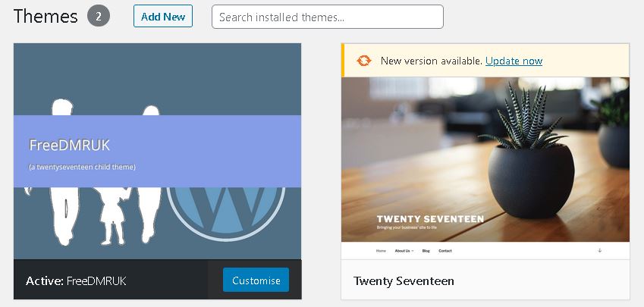Viewport: 644px width, 307px height.
Task: Click the themes count badge showing 2
Action: [99, 17]
